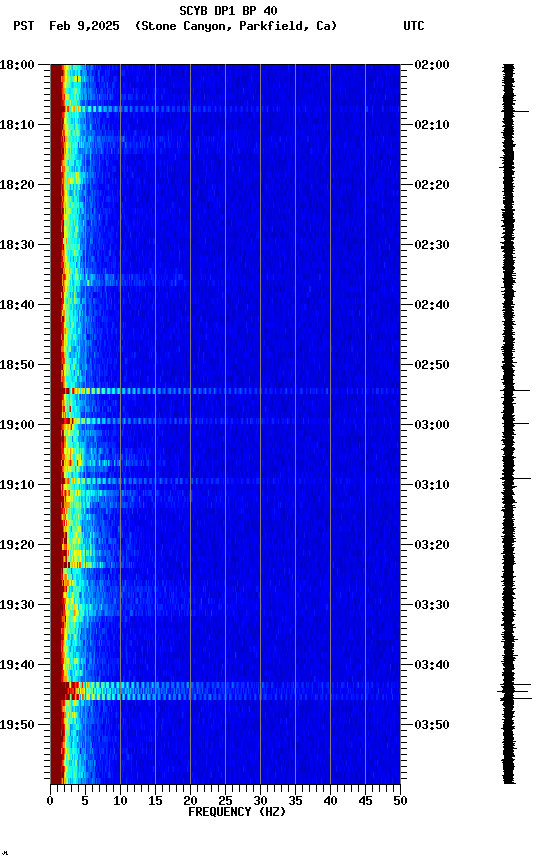The width and height of the screenshot is (552, 864).
Task: Click the '0' frequency axis label
Action: [x=50, y=801]
